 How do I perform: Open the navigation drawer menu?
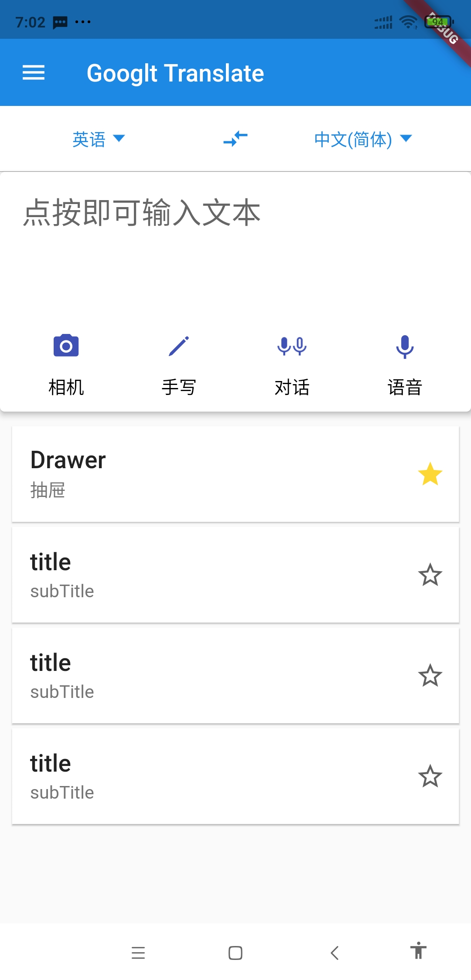pos(33,73)
